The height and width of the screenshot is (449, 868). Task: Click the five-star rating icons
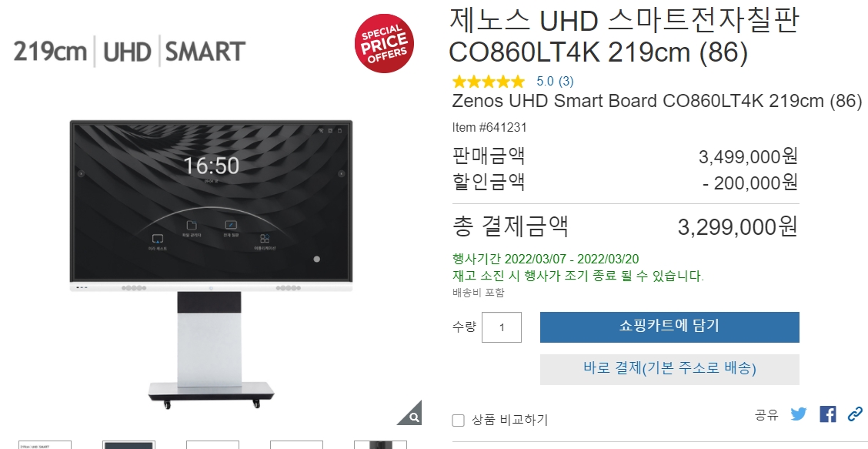(488, 82)
